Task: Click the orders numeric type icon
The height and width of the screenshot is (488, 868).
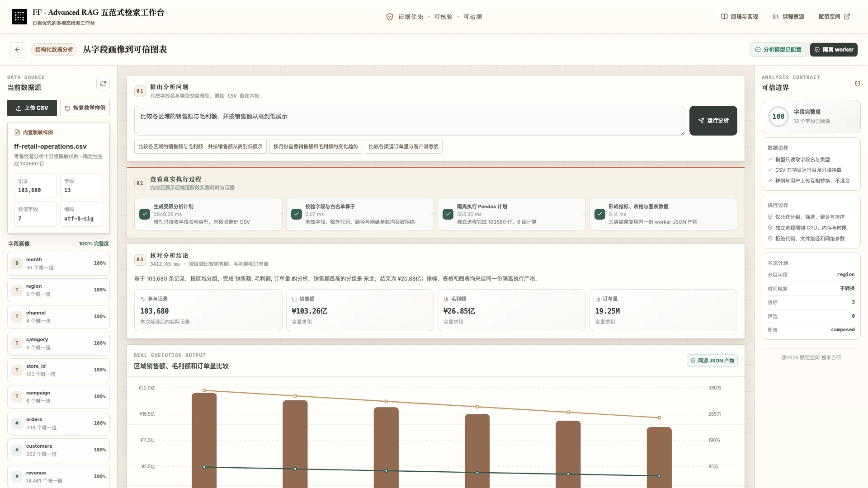Action: click(17, 423)
